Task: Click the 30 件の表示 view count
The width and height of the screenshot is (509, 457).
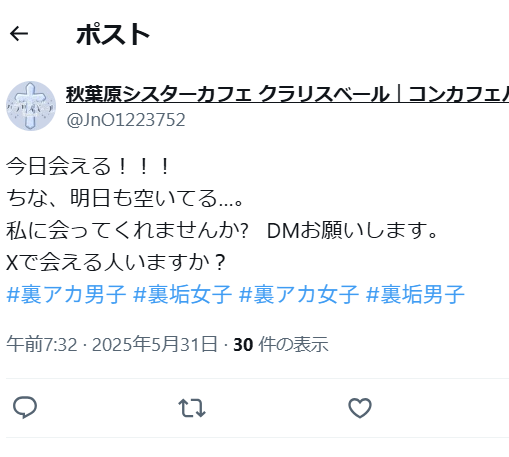Action: point(281,344)
